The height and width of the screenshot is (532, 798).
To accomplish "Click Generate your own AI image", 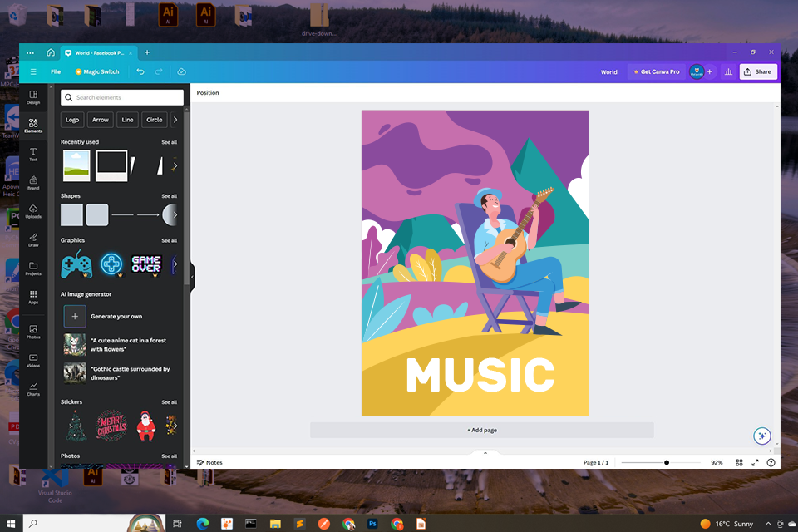I will [x=103, y=316].
